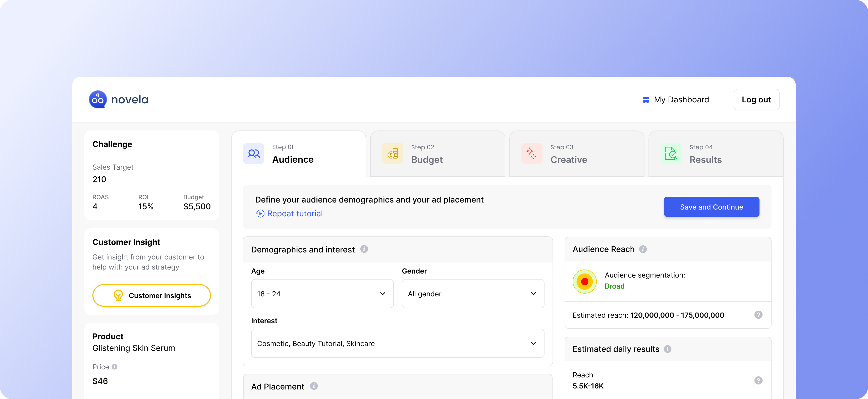This screenshot has width=868, height=399.
Task: Click the ROAS value 4
Action: point(95,207)
